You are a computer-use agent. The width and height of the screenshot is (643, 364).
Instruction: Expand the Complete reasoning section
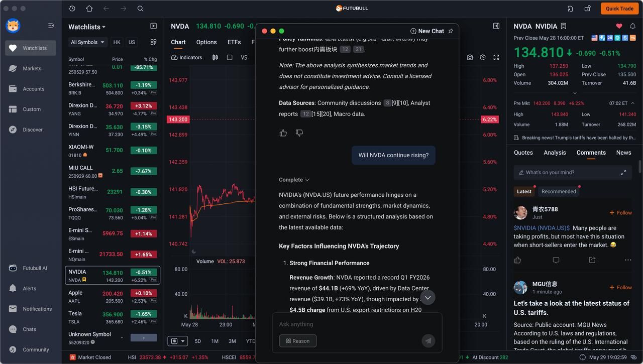coord(294,180)
